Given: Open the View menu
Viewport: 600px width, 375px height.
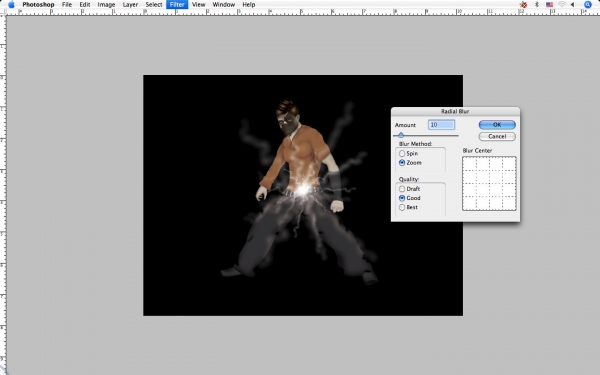Looking at the screenshot, I should tap(198, 5).
